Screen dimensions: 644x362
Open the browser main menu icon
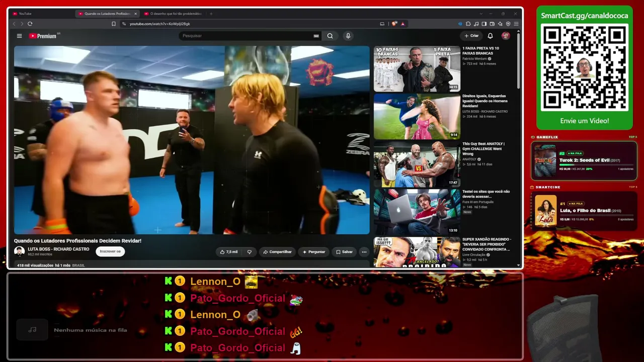(516, 24)
